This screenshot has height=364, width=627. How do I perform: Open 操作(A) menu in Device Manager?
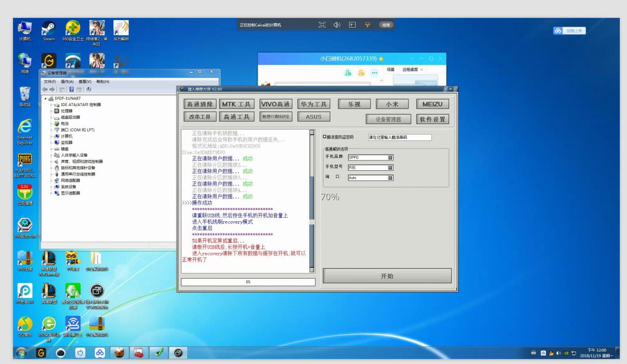point(67,82)
